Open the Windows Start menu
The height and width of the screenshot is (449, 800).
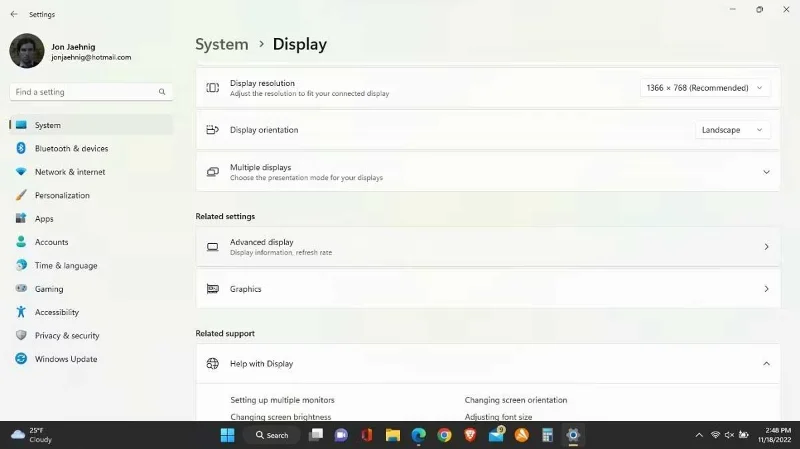point(228,435)
